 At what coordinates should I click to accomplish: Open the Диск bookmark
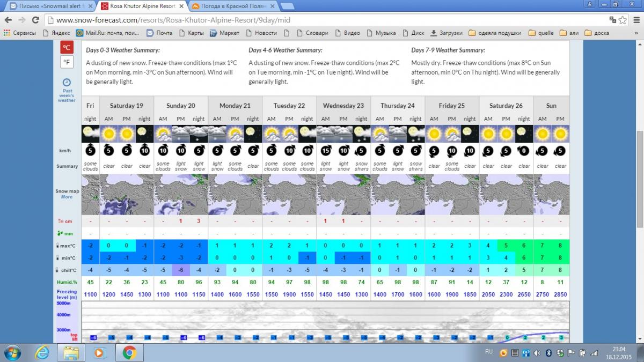point(413,33)
